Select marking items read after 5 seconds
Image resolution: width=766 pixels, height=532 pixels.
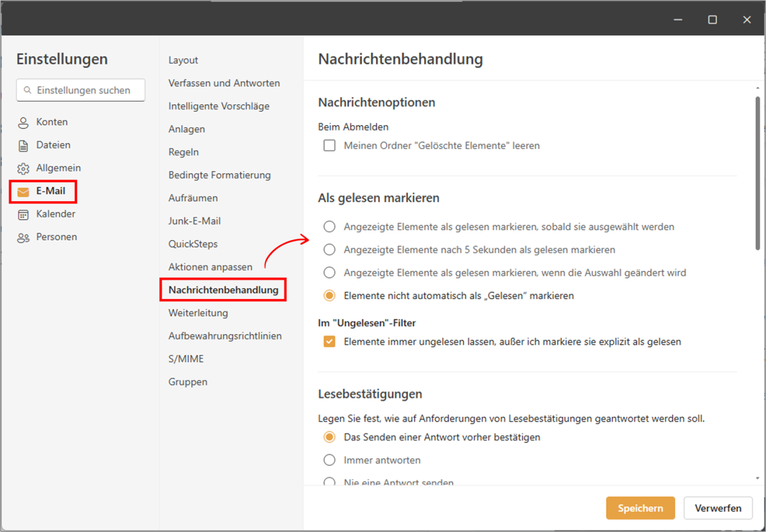pyautogui.click(x=329, y=250)
